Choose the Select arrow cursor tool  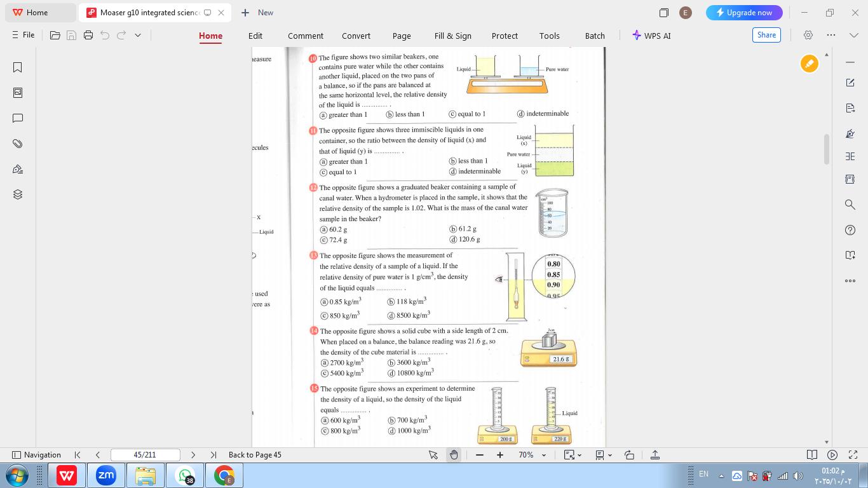click(x=433, y=455)
